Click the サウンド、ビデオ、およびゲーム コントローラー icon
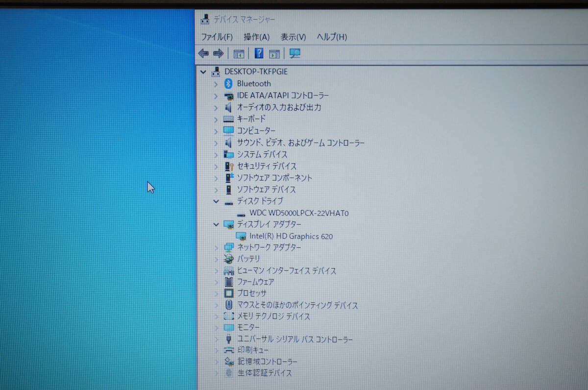The width and height of the screenshot is (588, 390). pos(228,143)
